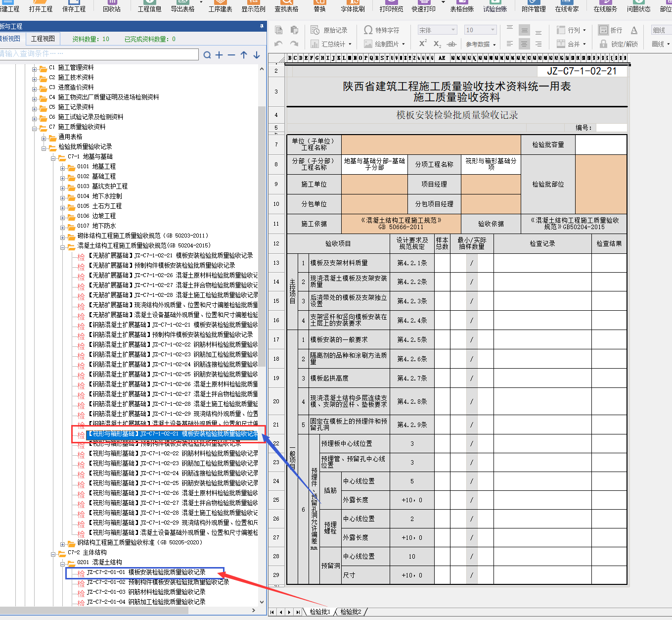
Task: Insert a special character via 特殊字符
Action: [382, 30]
